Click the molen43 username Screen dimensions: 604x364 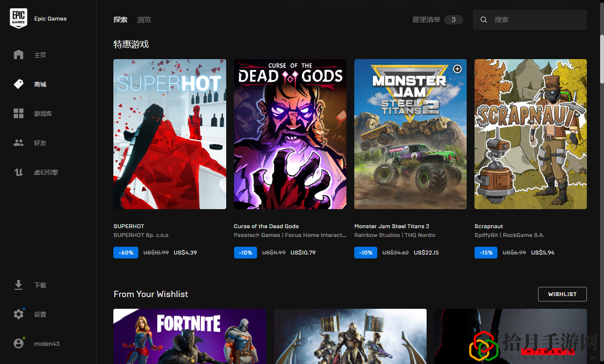coord(47,344)
